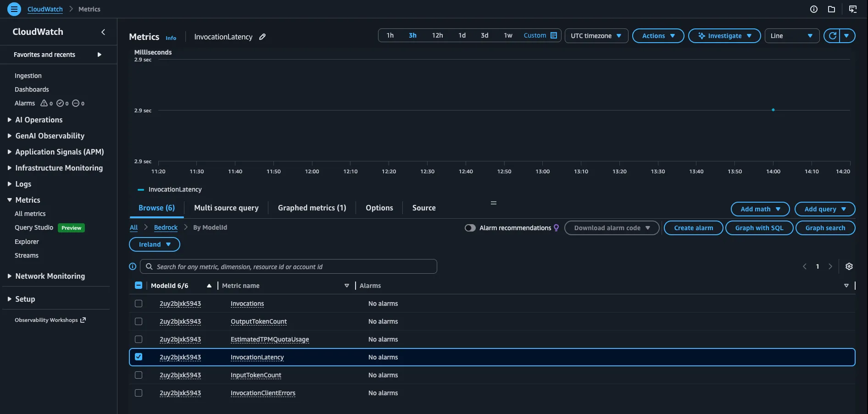
Task: Sort by ModelId column arrow
Action: click(x=209, y=286)
